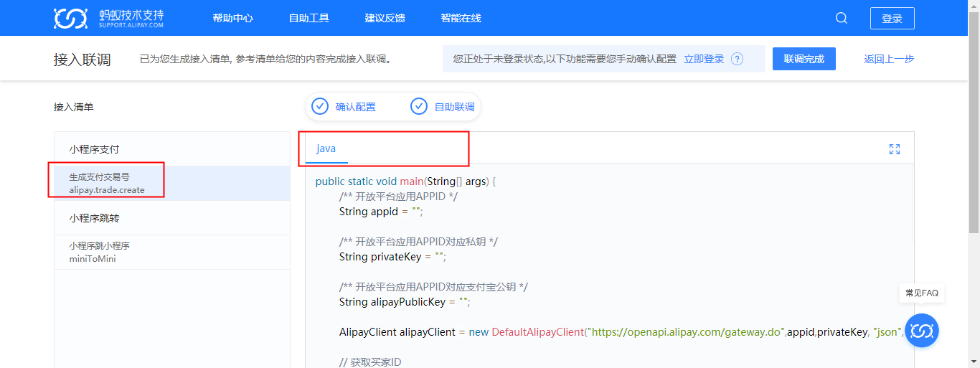Click the String alipayPublicKey code line
The height and width of the screenshot is (368, 980).
tap(405, 302)
